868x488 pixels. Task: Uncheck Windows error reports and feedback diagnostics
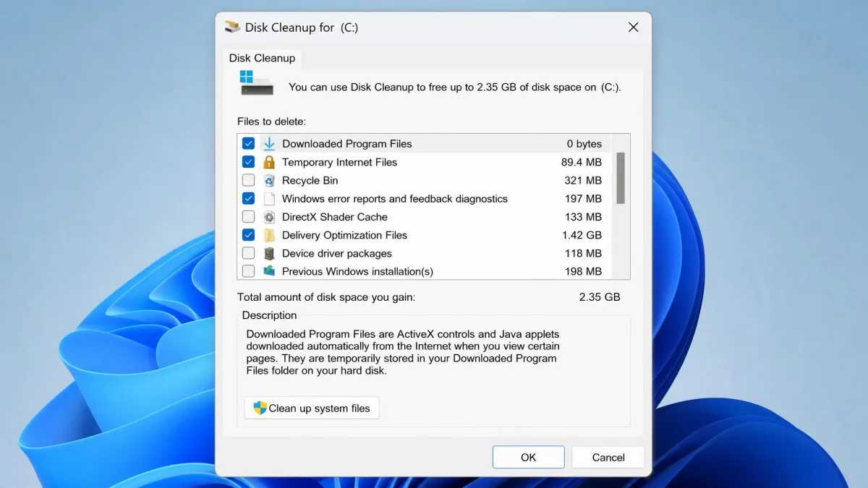pyautogui.click(x=248, y=198)
